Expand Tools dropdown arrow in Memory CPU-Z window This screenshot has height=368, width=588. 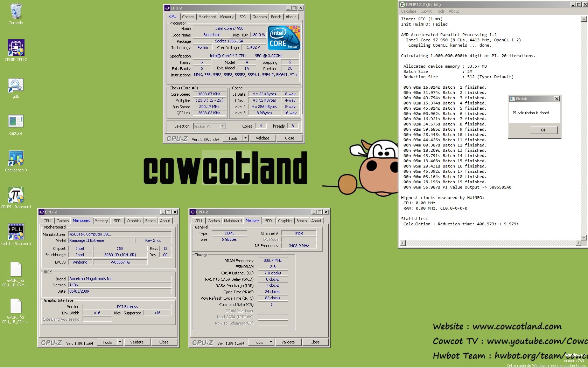pos(271,342)
